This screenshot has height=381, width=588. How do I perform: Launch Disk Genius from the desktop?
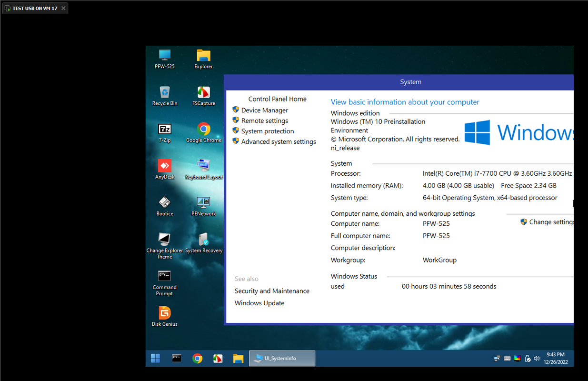click(165, 317)
